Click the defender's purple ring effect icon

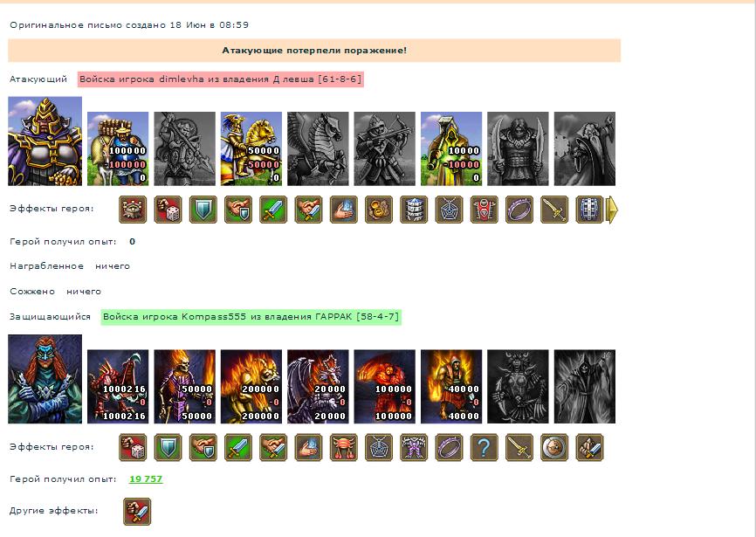(449, 447)
